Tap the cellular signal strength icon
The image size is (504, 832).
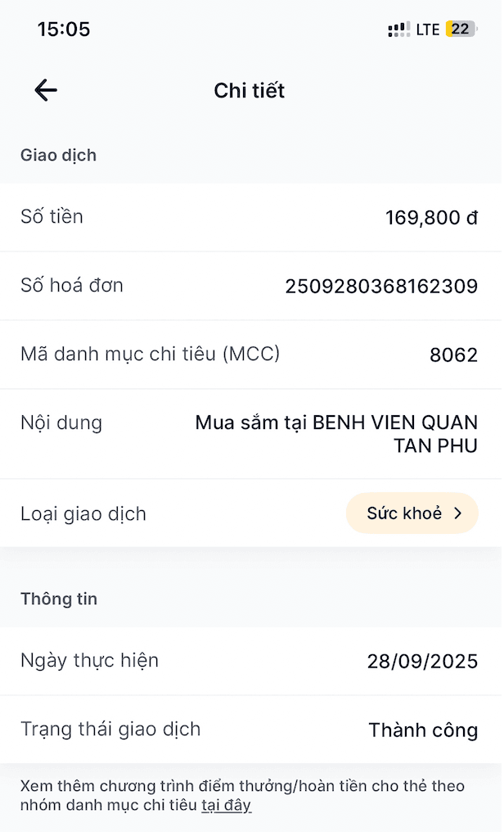click(399, 29)
